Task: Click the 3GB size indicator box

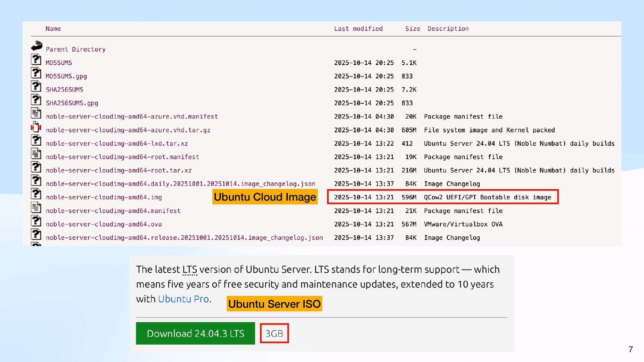Action: 274,334
